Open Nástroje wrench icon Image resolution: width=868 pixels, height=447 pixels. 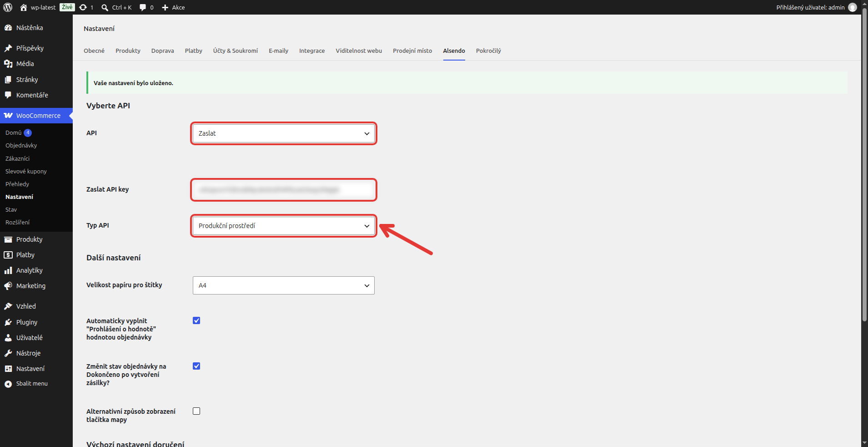(x=8, y=353)
